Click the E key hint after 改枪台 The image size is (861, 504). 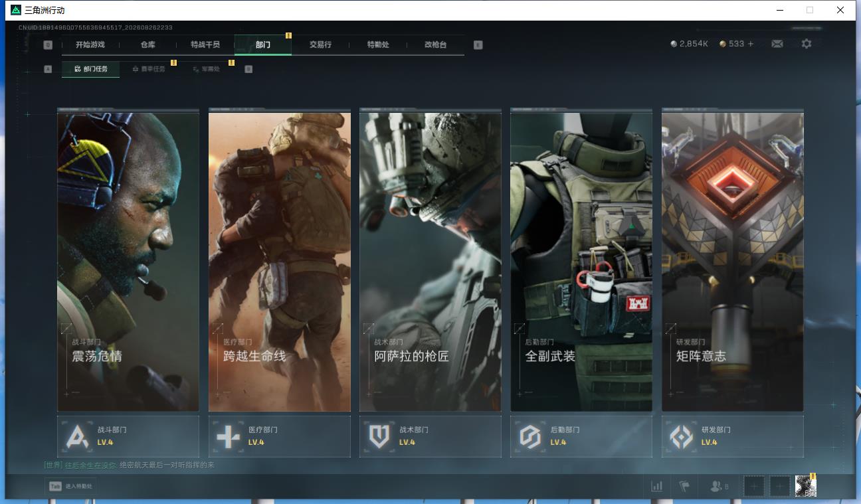(478, 45)
